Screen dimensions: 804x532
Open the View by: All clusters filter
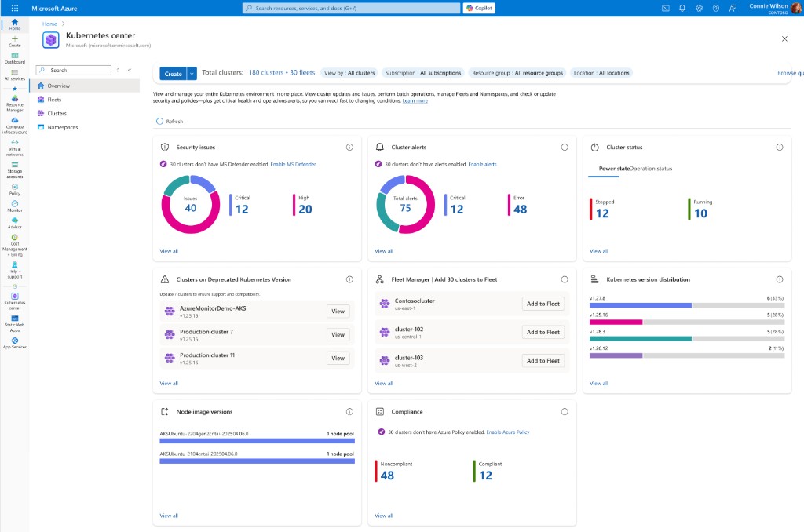(x=349, y=73)
